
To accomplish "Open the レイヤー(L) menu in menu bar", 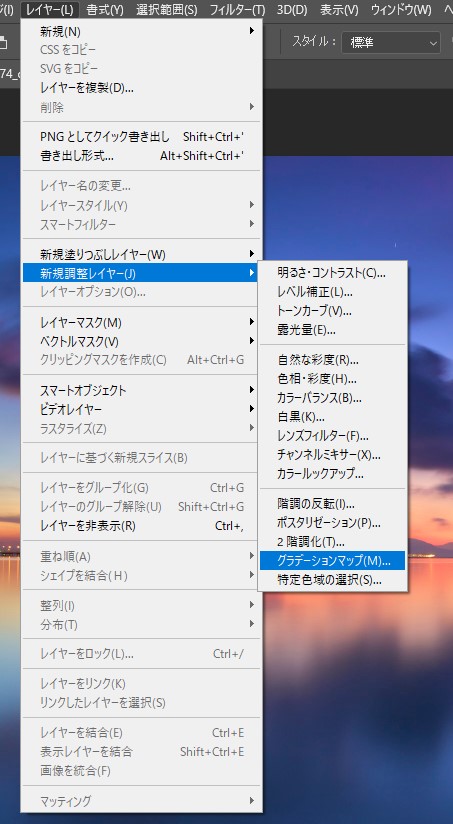I will point(50,9).
